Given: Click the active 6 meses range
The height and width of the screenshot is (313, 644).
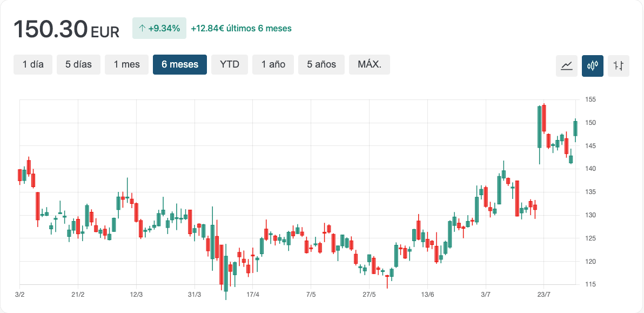Looking at the screenshot, I should coord(180,64).
